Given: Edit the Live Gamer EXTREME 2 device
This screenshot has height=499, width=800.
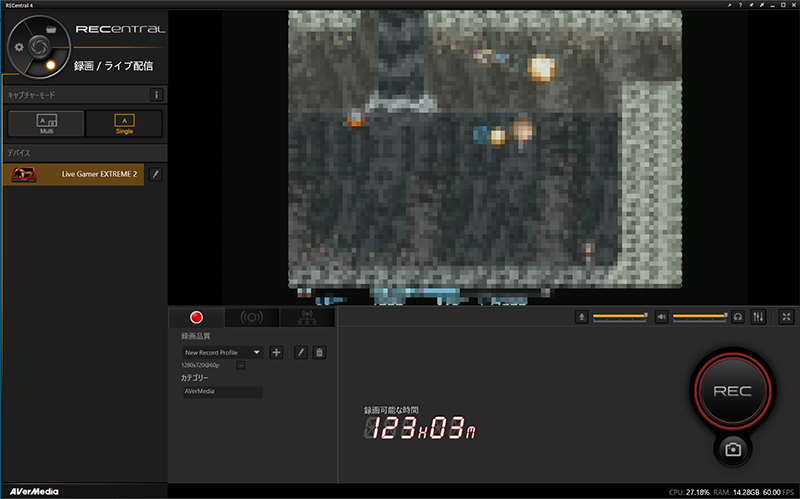Looking at the screenshot, I should point(155,174).
